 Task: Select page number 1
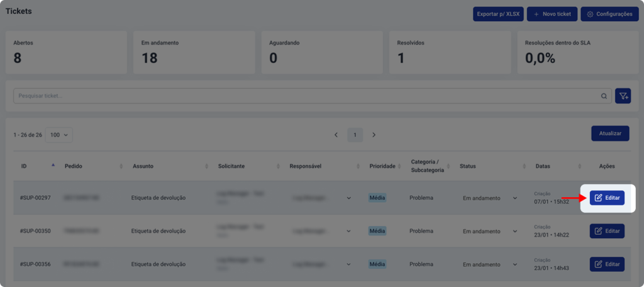355,134
